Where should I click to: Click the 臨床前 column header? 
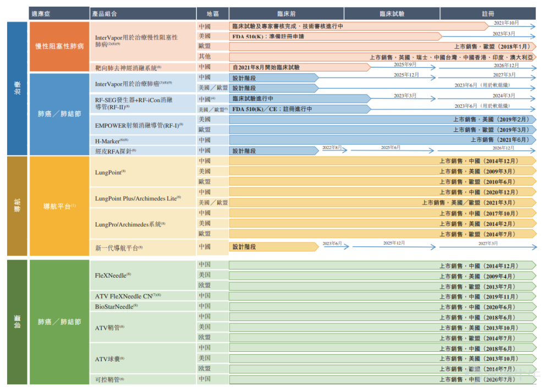point(286,14)
